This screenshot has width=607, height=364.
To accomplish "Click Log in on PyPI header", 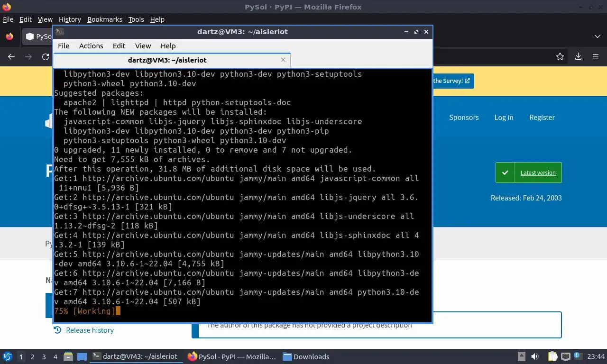I will (504, 118).
